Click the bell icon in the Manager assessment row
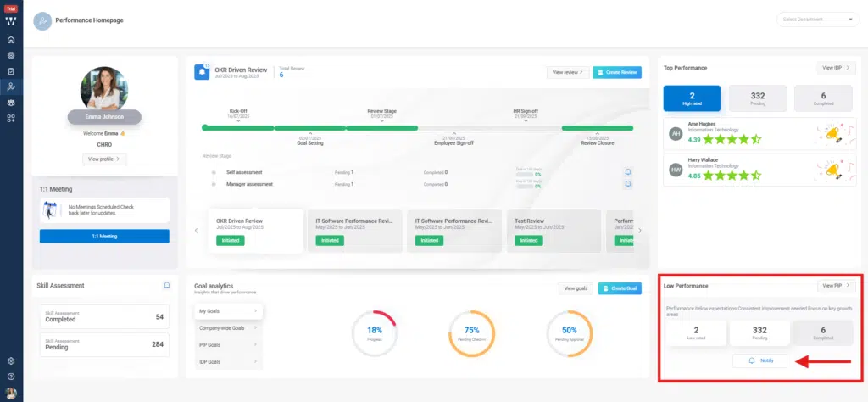 628,184
